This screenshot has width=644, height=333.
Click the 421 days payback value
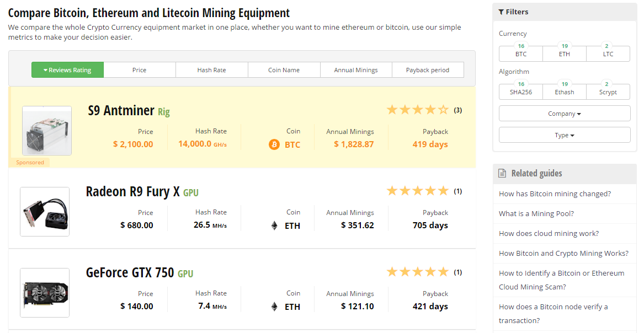coord(430,307)
